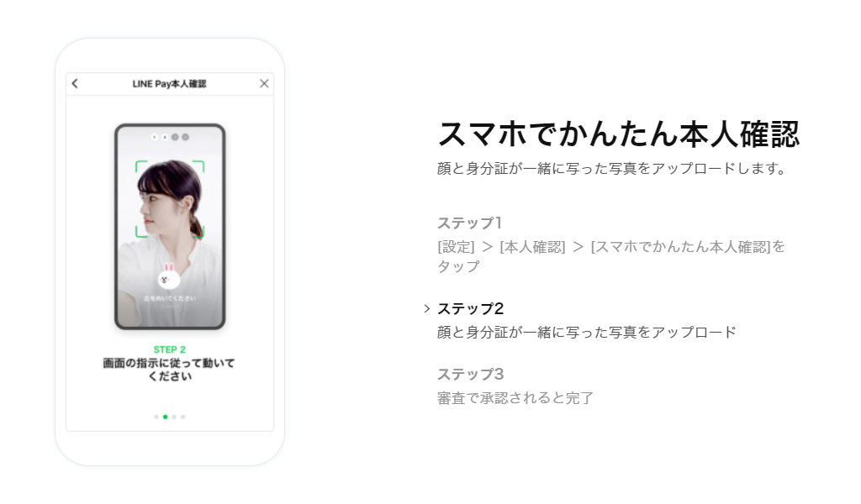Go to fourth carousel page dot
This screenshot has height=504, width=861.
tap(182, 417)
